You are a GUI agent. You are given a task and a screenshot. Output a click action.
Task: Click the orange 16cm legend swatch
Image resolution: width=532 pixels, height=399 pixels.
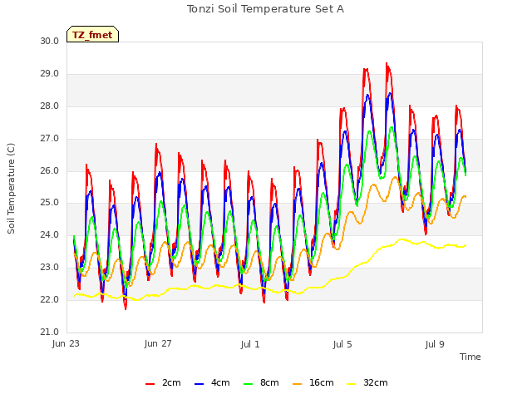click(298, 384)
